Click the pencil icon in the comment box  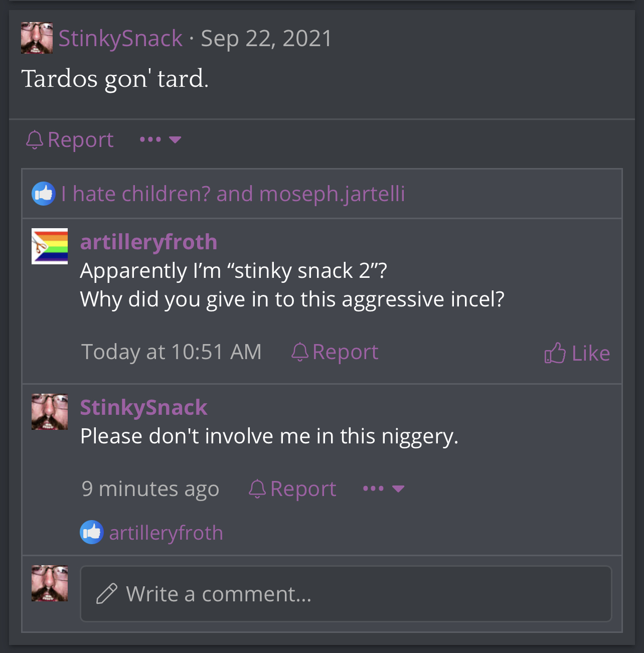pos(107,594)
